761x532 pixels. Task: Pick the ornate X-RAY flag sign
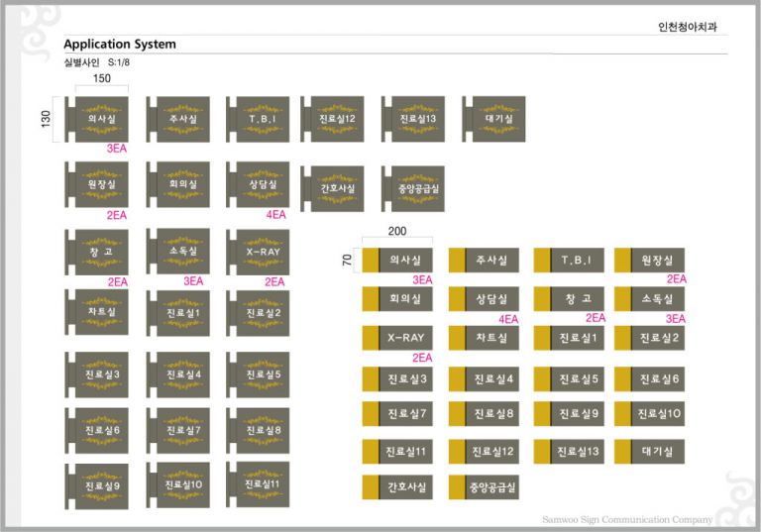[x=260, y=252]
